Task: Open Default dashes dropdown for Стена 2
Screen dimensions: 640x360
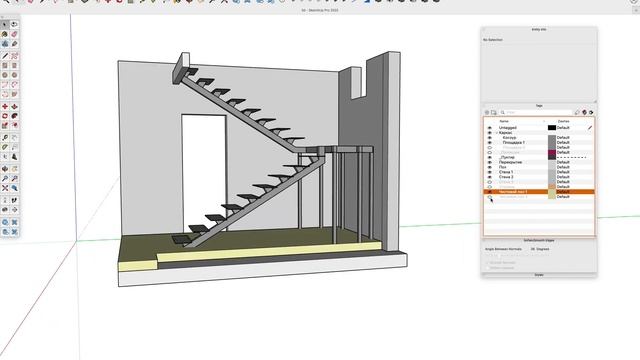Action: click(x=563, y=177)
